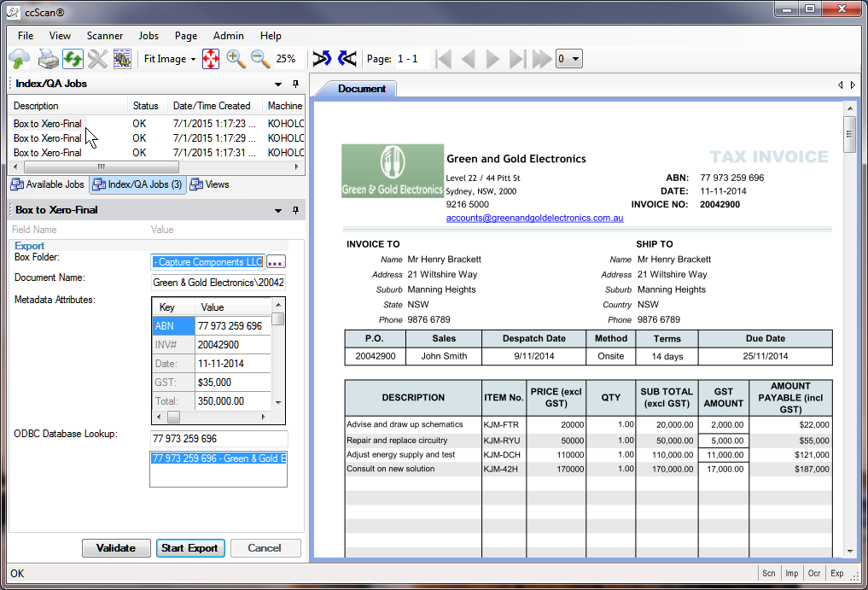Switch to the Views tab
This screenshot has width=868, height=590.
point(210,184)
